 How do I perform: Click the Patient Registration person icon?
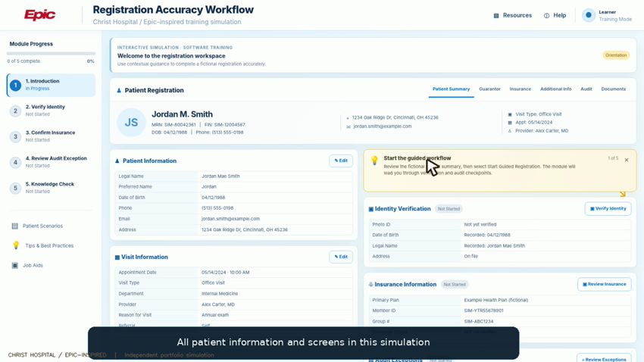click(119, 90)
